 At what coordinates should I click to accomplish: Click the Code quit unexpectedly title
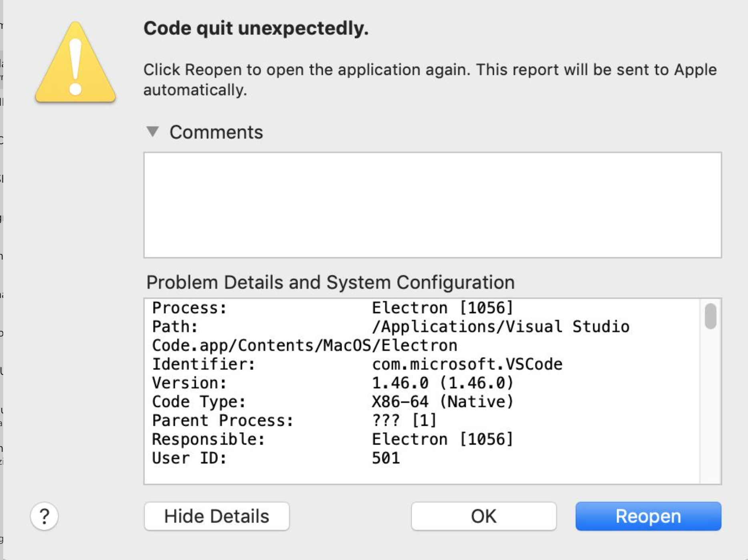(x=255, y=29)
